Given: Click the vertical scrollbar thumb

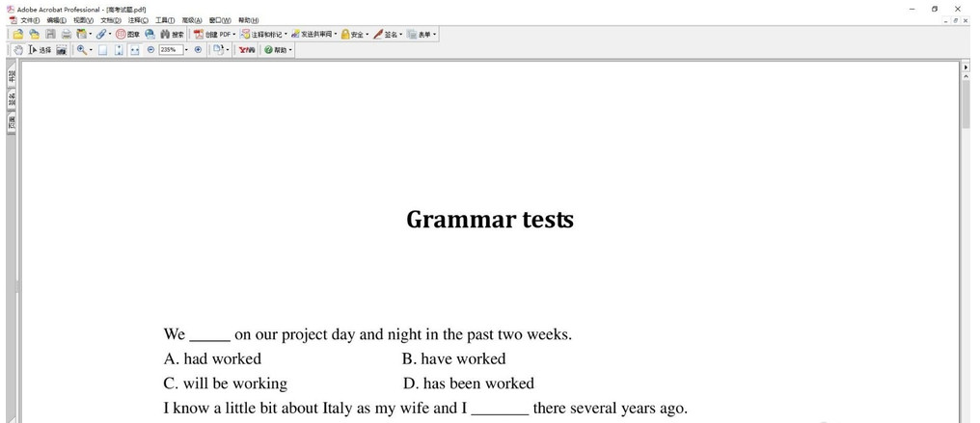Looking at the screenshot, I should click(966, 104).
